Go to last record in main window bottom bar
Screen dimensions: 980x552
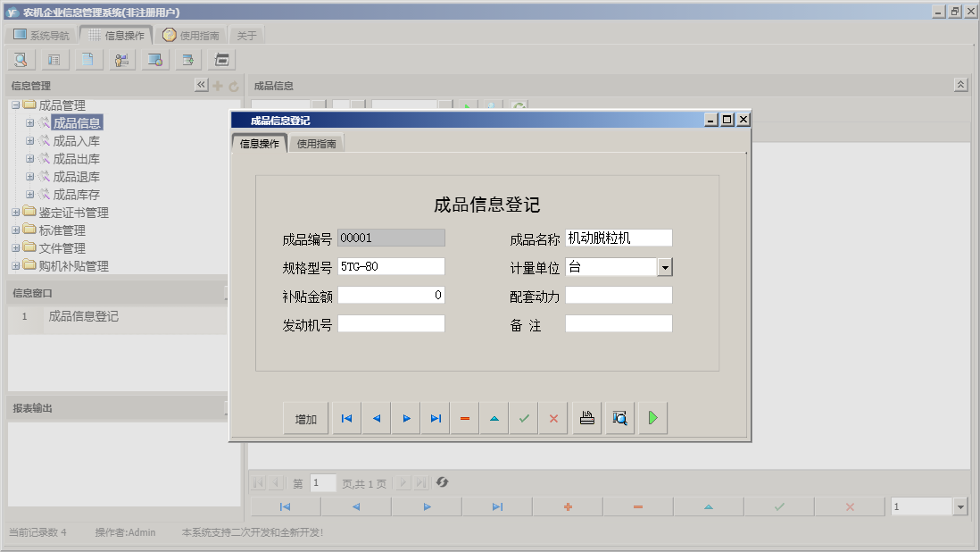(497, 506)
